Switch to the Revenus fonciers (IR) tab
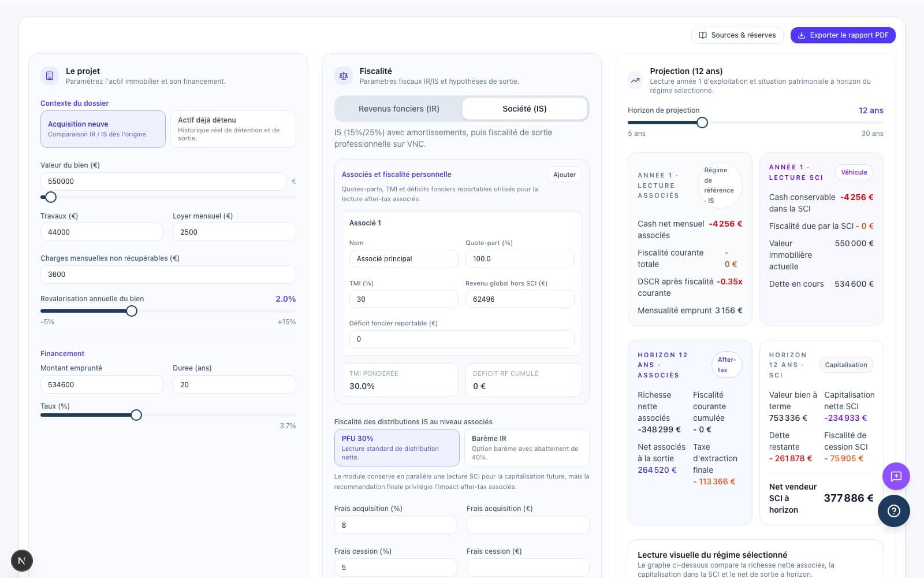The image size is (924, 578). [398, 109]
